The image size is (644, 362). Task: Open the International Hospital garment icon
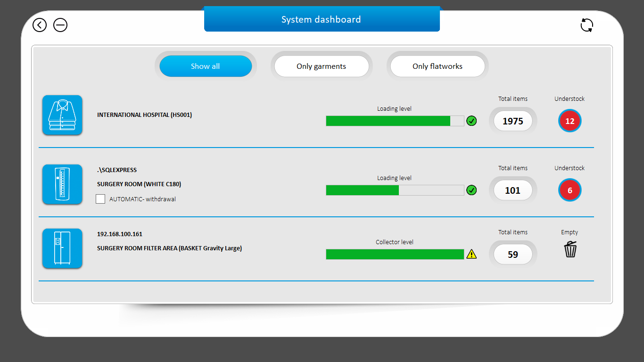tap(62, 115)
